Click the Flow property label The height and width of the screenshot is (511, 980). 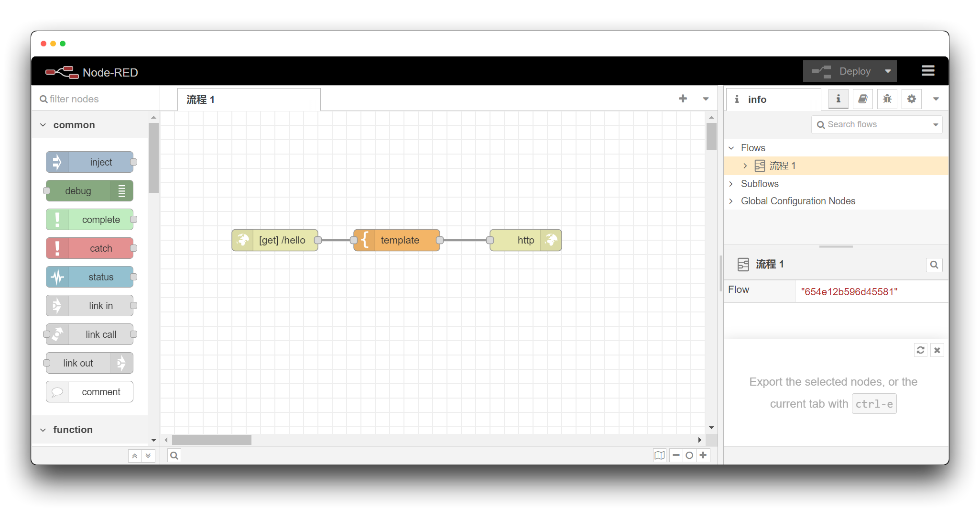click(x=739, y=290)
